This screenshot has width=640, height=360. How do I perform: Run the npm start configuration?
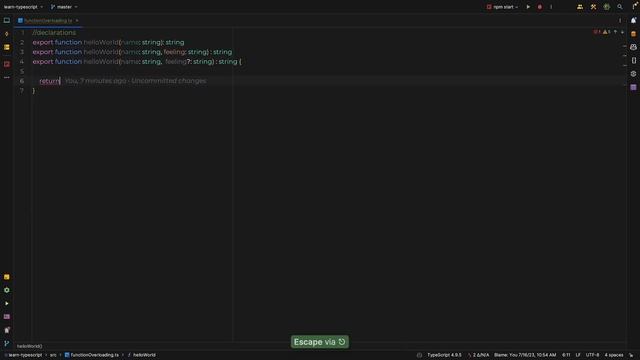(528, 7)
